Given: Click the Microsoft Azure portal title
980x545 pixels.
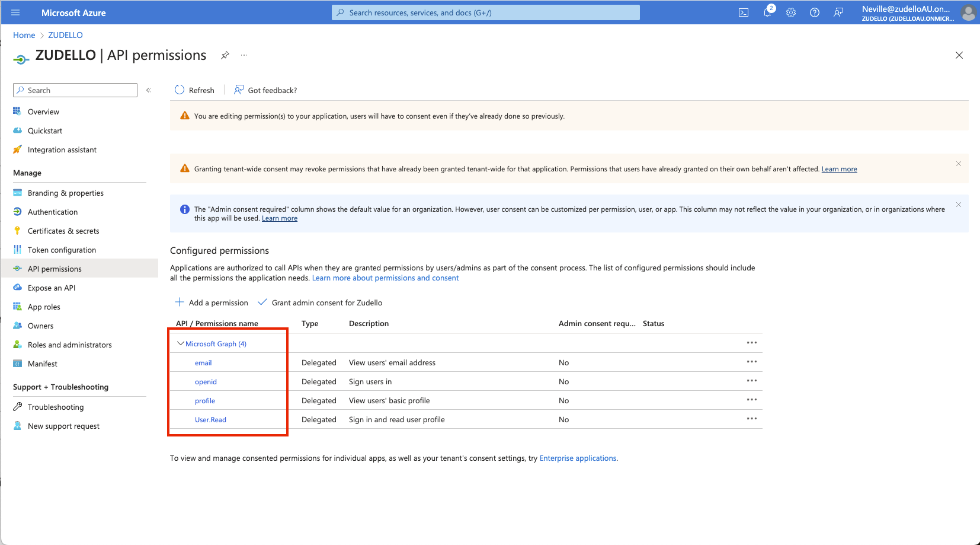Looking at the screenshot, I should click(x=73, y=12).
